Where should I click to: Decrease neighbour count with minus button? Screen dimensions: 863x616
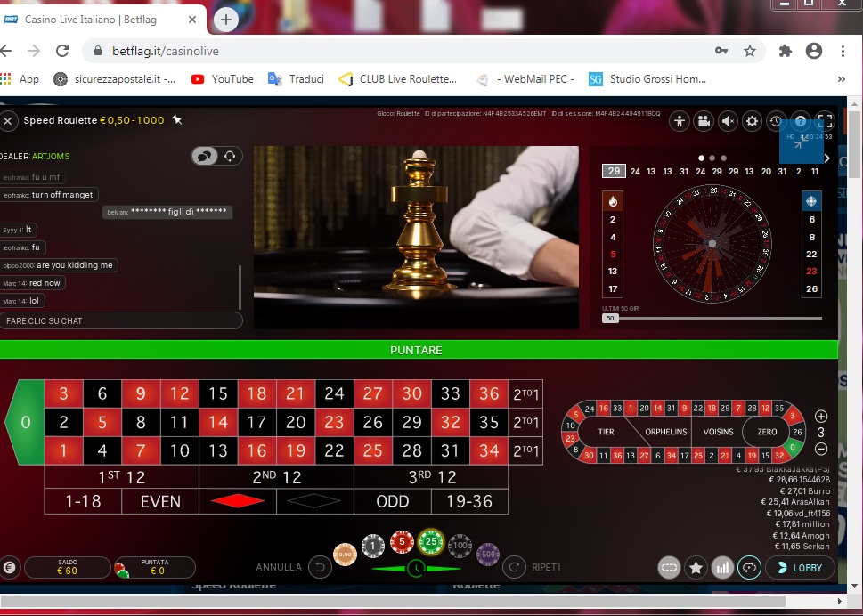[x=821, y=450]
